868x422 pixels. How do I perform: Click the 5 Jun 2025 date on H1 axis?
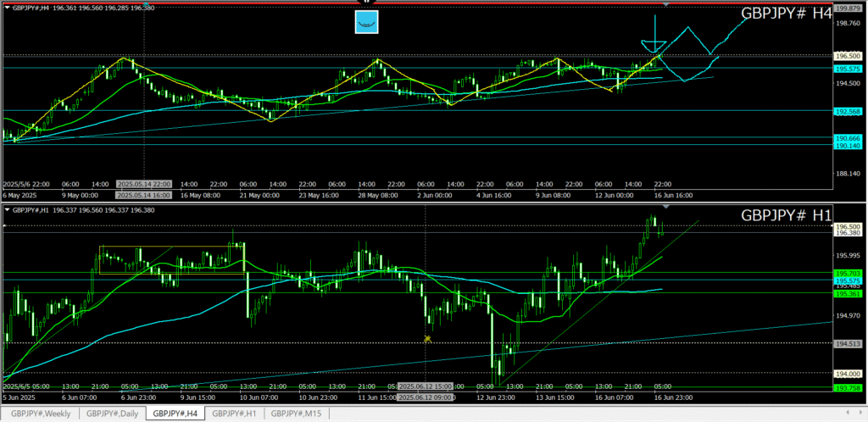pyautogui.click(x=19, y=397)
